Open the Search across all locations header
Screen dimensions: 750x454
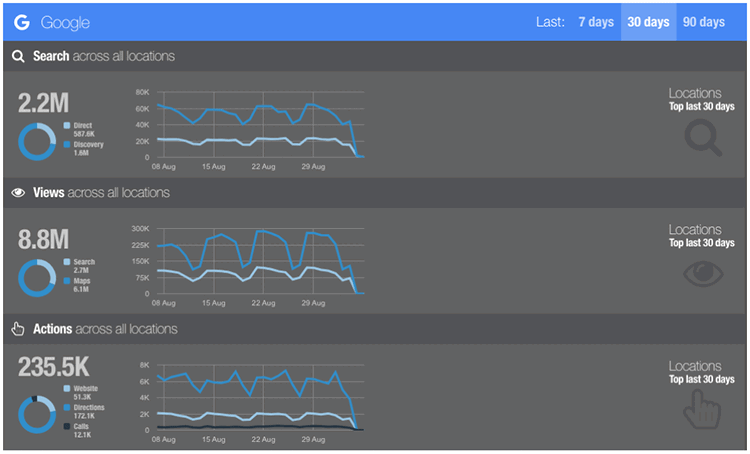375,56
